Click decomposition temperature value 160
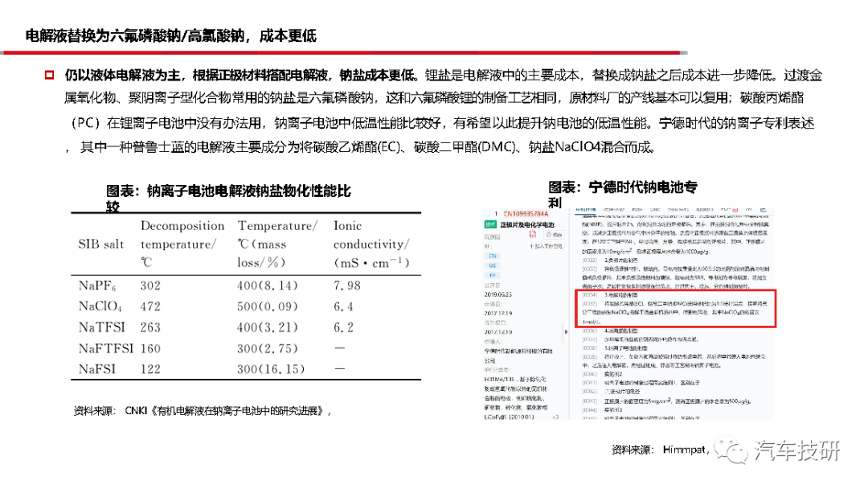This screenshot has width=868, height=489. click(150, 348)
